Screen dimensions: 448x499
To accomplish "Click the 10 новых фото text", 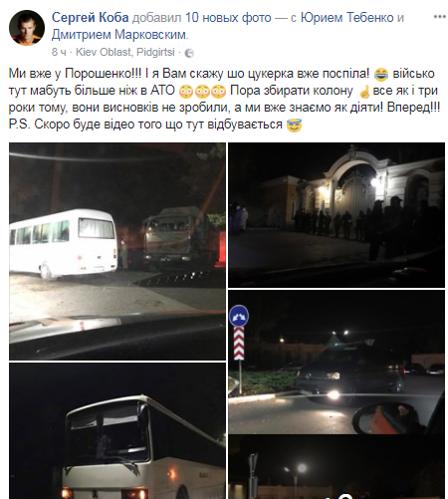I will tap(228, 17).
